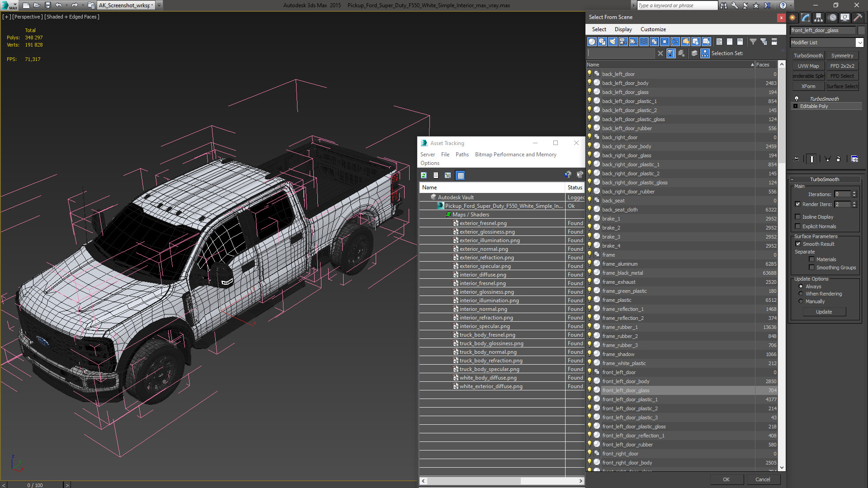Select When Rendering update option
Screen dimensions: 868x488
(x=801, y=294)
